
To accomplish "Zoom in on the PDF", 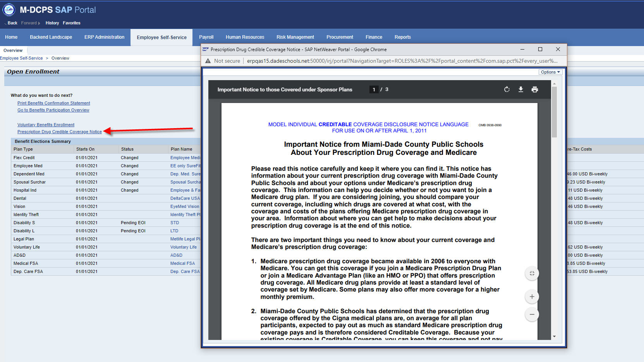I will tap(532, 297).
